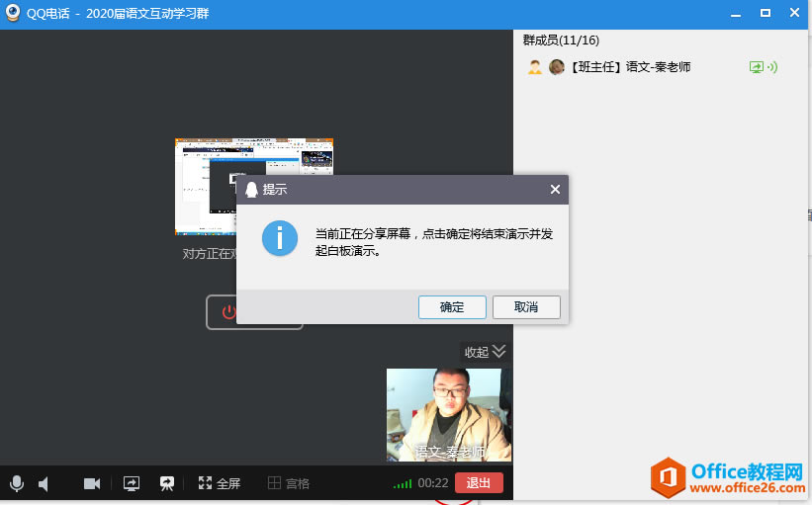Open the whiteboard presentation icon
Image resolution: width=812 pixels, height=505 pixels.
click(167, 483)
